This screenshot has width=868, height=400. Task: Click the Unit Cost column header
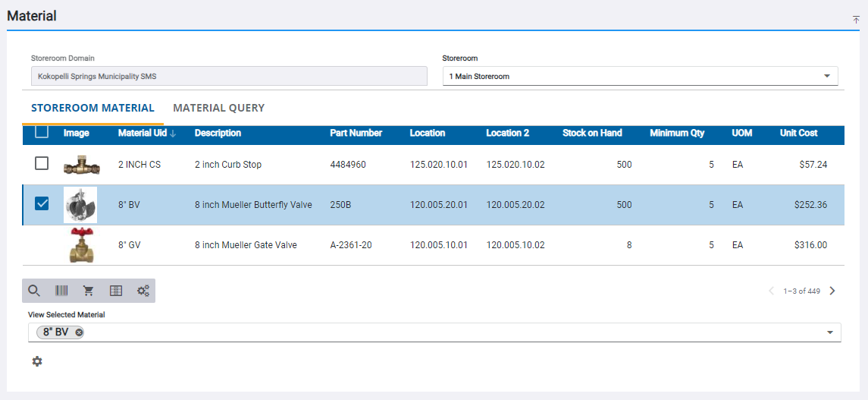coord(798,133)
